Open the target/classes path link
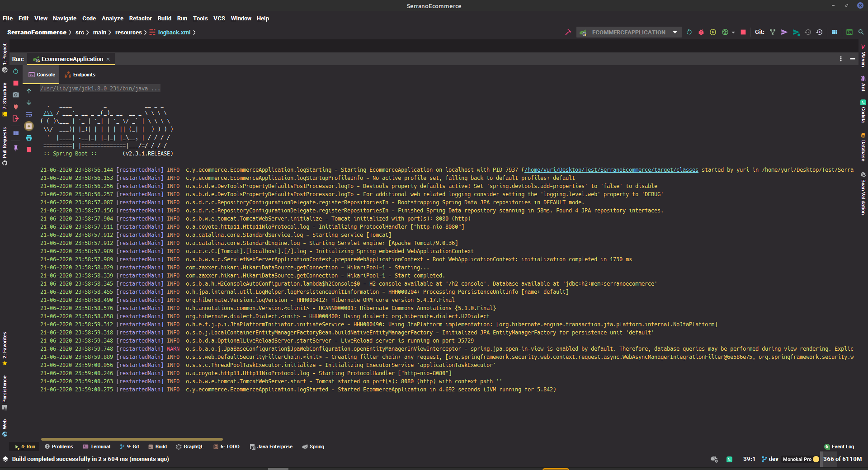The width and height of the screenshot is (868, 470). point(611,170)
